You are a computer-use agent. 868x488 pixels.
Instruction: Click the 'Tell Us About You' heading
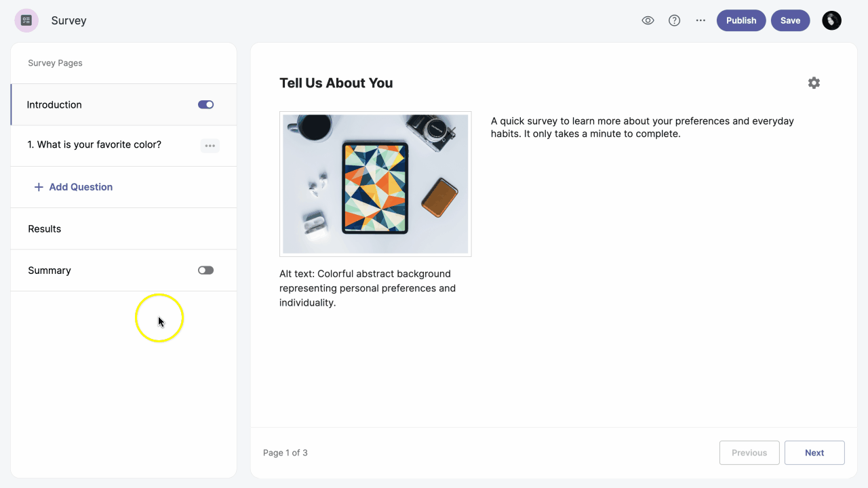point(336,83)
